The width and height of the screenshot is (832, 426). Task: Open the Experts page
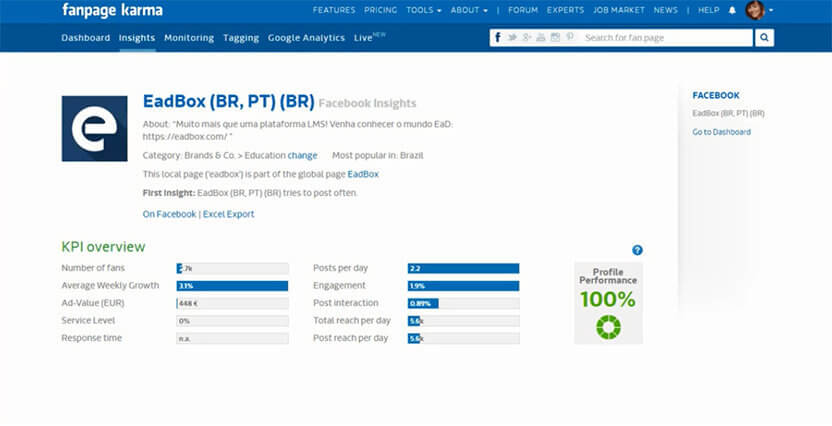pyautogui.click(x=565, y=10)
